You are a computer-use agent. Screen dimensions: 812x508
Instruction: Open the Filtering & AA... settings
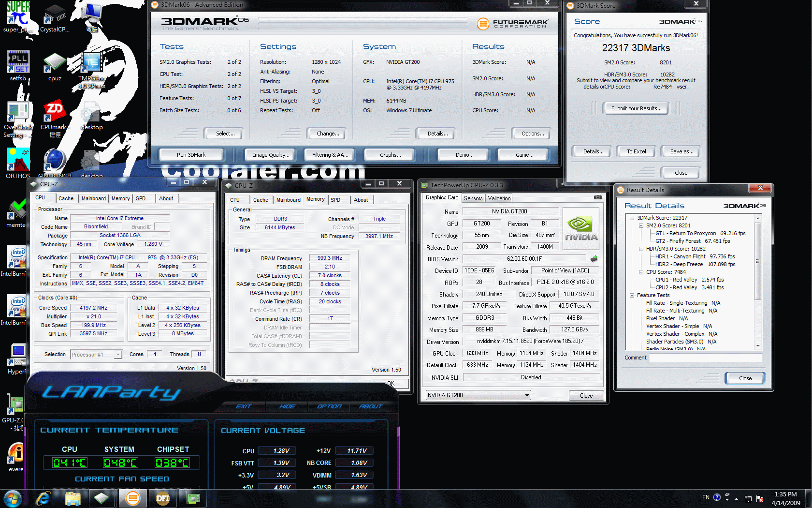pyautogui.click(x=330, y=155)
